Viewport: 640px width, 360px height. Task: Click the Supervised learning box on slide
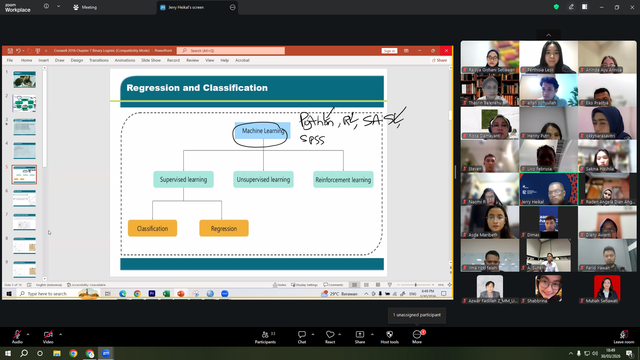coord(183,180)
